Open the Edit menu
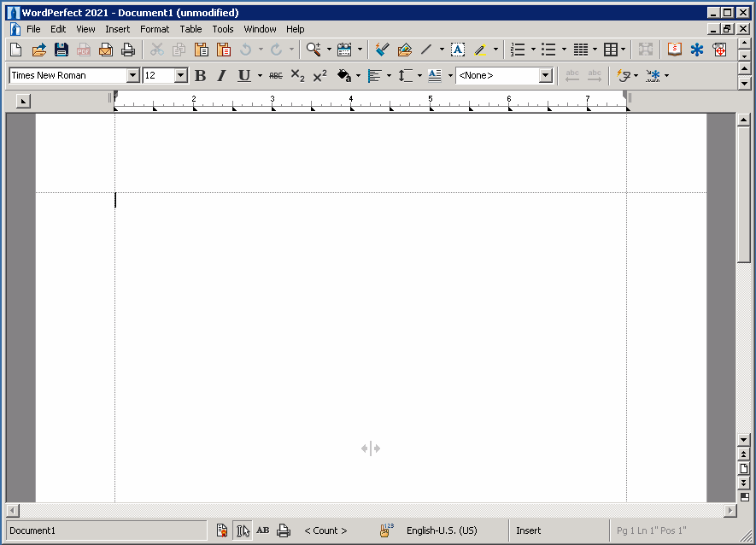 (x=58, y=29)
